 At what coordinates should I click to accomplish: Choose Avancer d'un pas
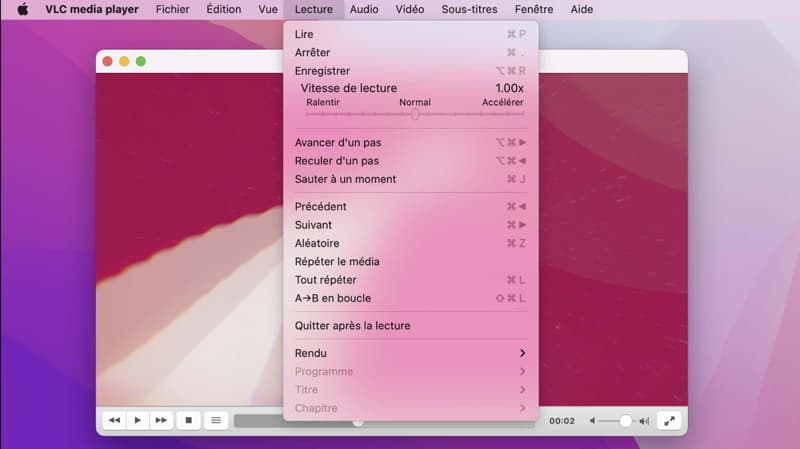[x=411, y=142]
